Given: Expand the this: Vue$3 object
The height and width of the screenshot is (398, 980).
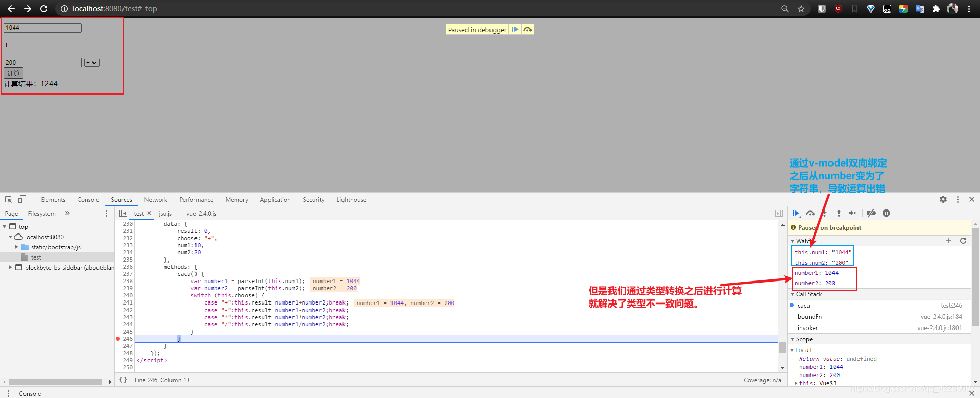Looking at the screenshot, I should [796, 383].
